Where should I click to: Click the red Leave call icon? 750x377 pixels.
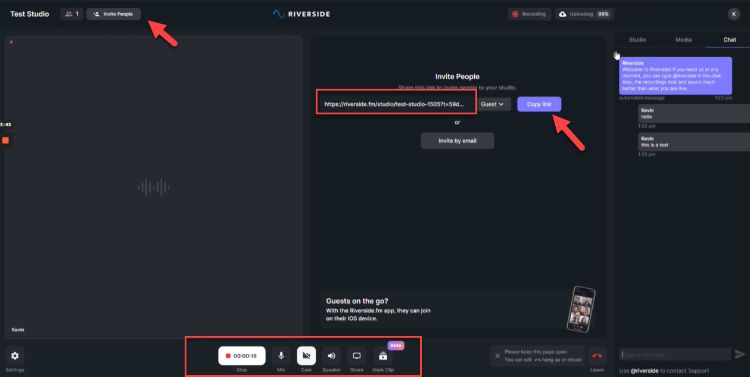coord(596,355)
